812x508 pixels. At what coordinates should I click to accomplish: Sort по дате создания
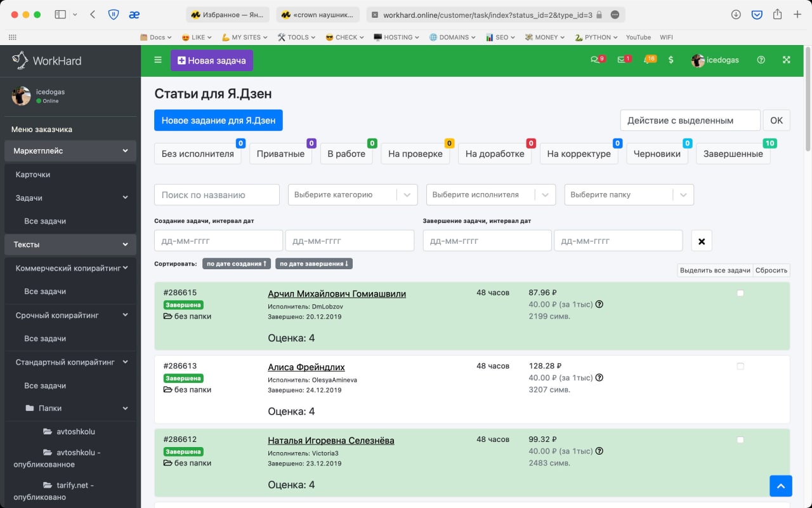[237, 264]
